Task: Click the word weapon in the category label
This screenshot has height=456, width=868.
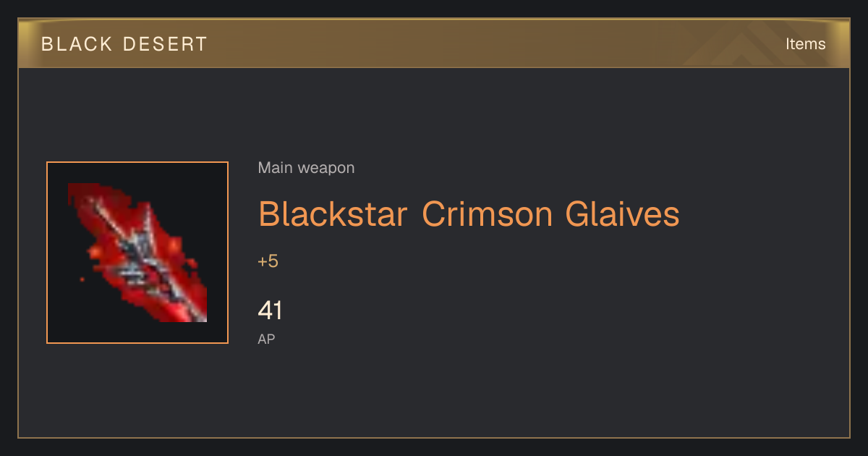Action: (326, 168)
